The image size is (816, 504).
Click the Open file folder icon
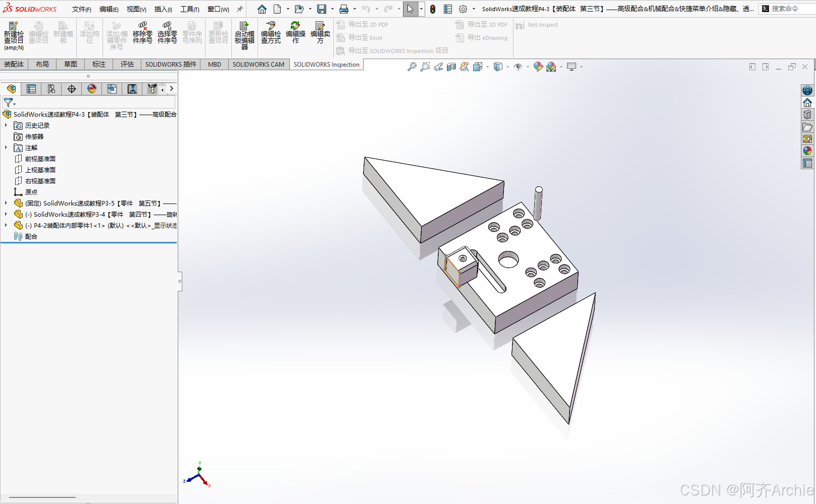(x=299, y=9)
